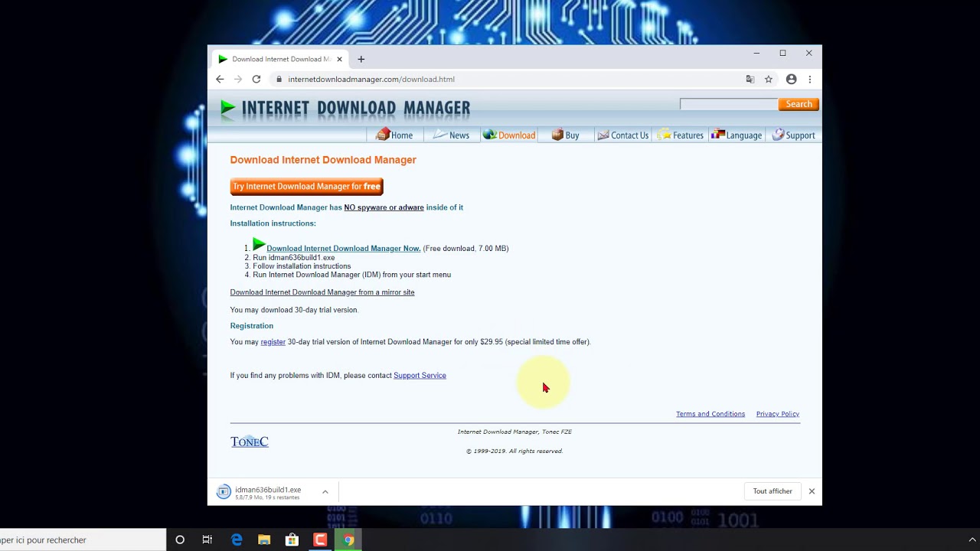Reload the page with the refresh icon
Viewport: 980px width, 551px height.
[256, 79]
